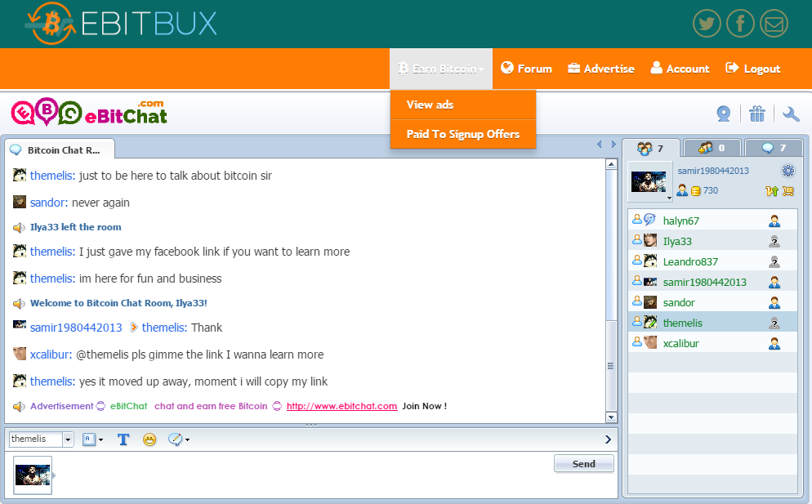Open the Earn Bitcoin dropdown menu
812x504 pixels.
click(x=440, y=69)
